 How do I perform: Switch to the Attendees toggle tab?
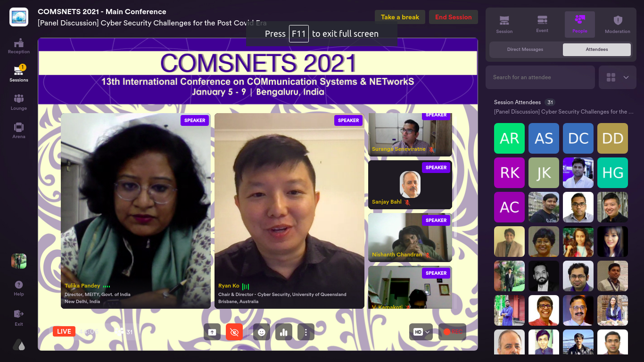(x=596, y=49)
